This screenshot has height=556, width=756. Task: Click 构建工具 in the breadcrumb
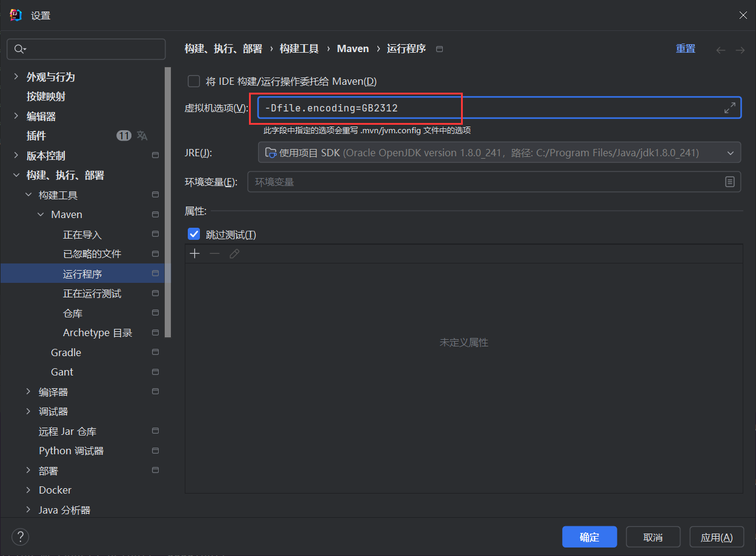point(299,48)
